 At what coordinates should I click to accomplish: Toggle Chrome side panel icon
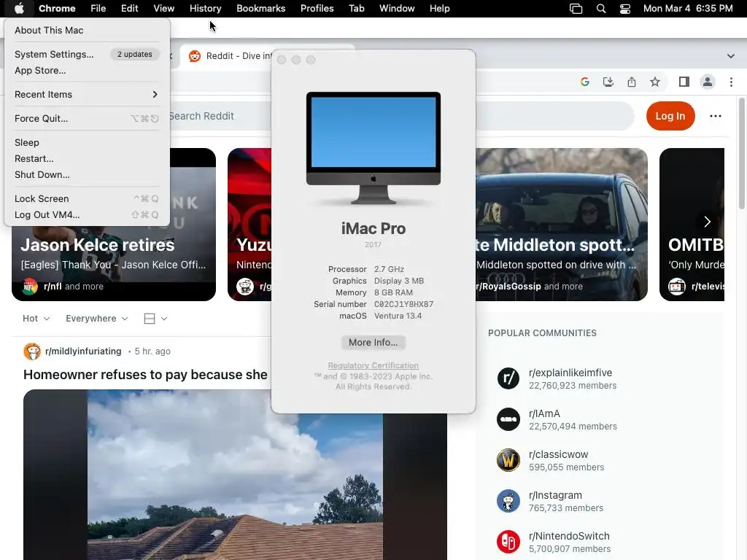coord(684,82)
